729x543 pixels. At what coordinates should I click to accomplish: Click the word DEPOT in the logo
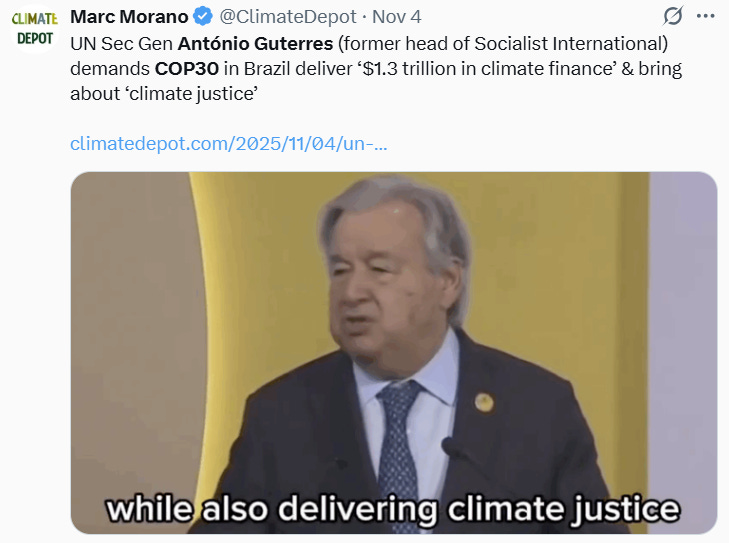tap(35, 39)
